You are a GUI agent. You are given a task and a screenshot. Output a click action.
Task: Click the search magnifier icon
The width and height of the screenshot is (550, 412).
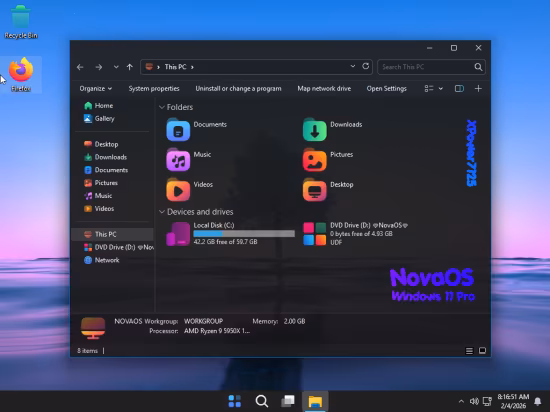[478, 67]
